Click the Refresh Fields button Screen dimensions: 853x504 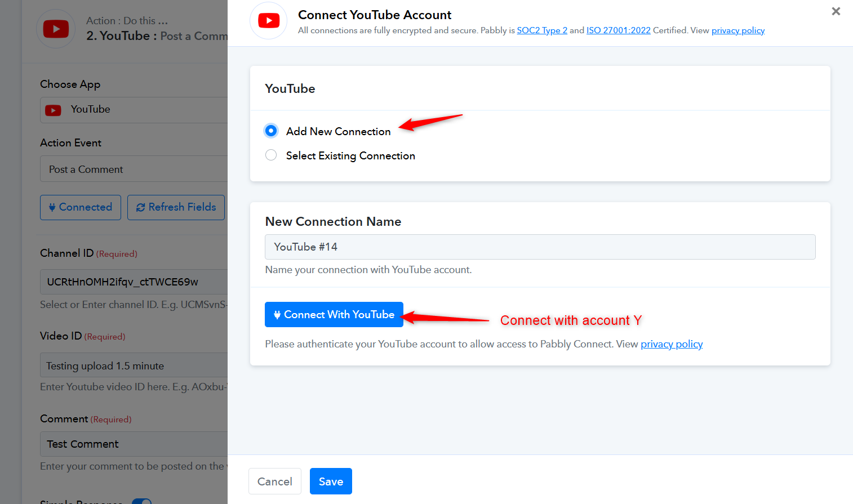(x=176, y=207)
